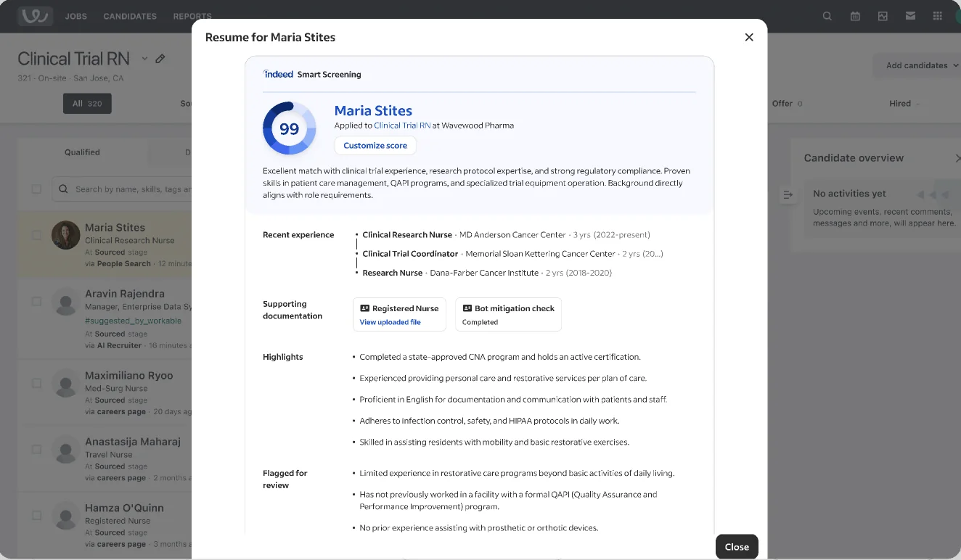Open the image/reports icon in top bar
This screenshot has width=961, height=560.
click(883, 16)
